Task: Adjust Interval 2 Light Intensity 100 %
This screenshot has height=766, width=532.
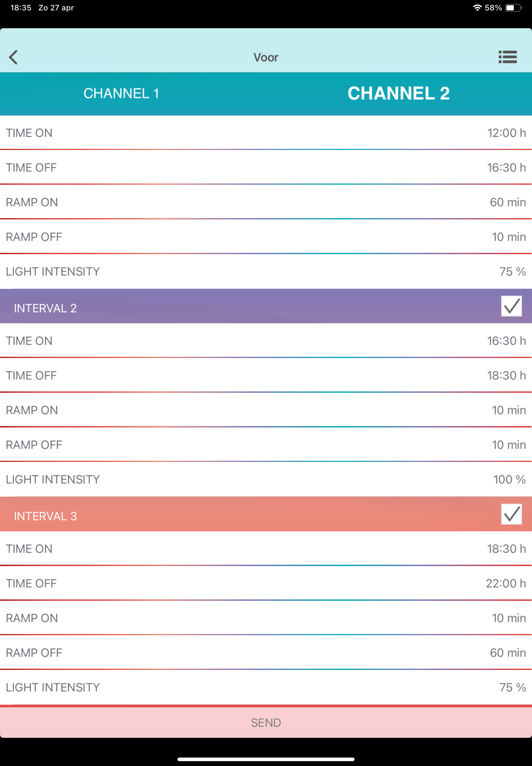Action: coord(266,479)
